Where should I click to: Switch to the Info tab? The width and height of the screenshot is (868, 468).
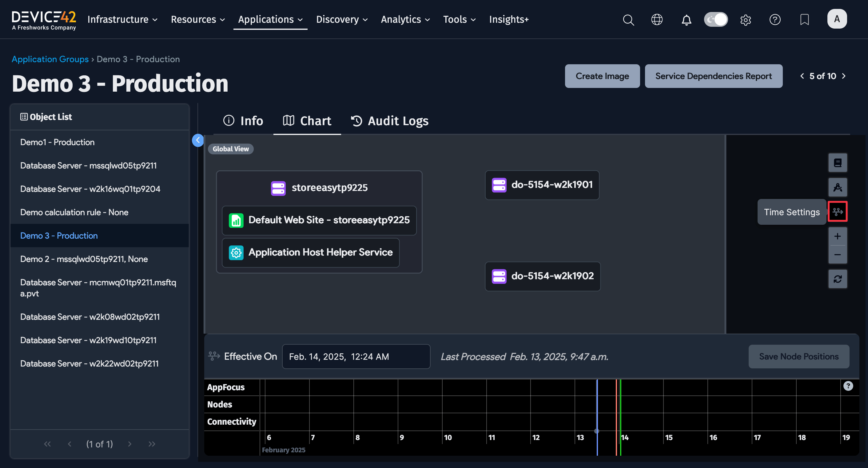[x=243, y=121]
